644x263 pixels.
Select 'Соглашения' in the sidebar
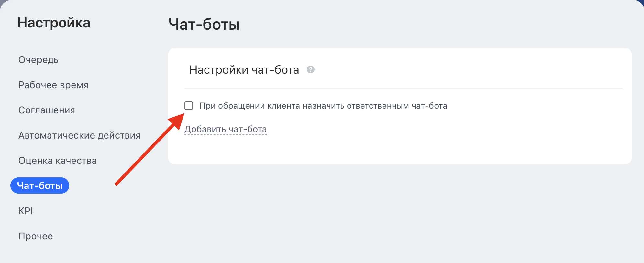(47, 110)
